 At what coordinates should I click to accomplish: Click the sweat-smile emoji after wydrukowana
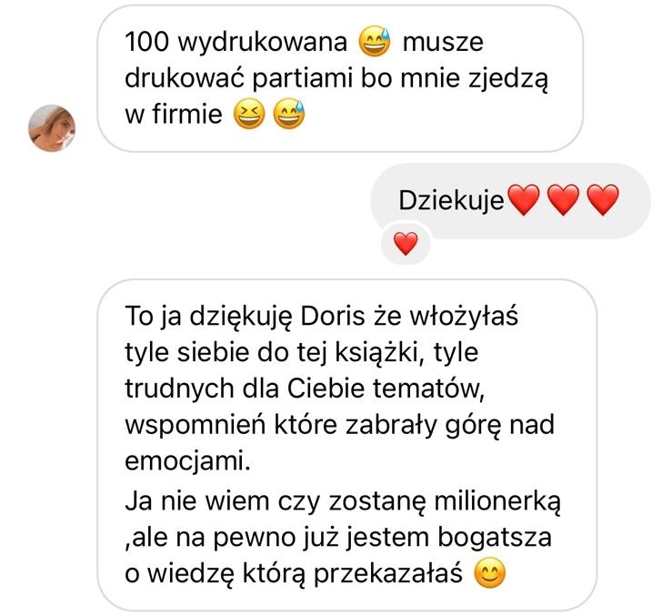pos(375,42)
